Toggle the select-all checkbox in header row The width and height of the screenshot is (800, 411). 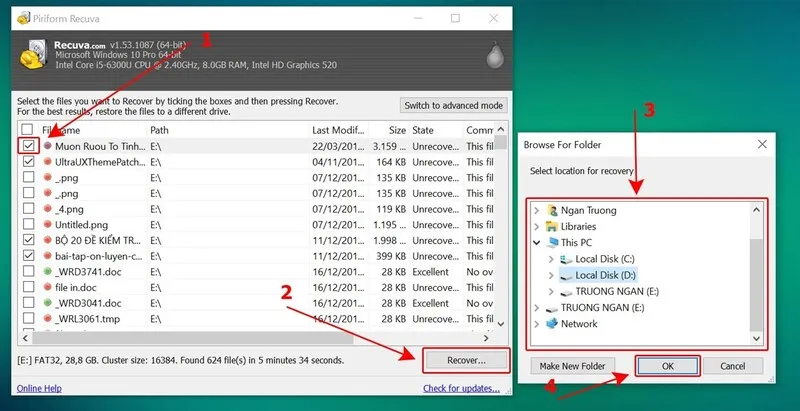(28, 130)
